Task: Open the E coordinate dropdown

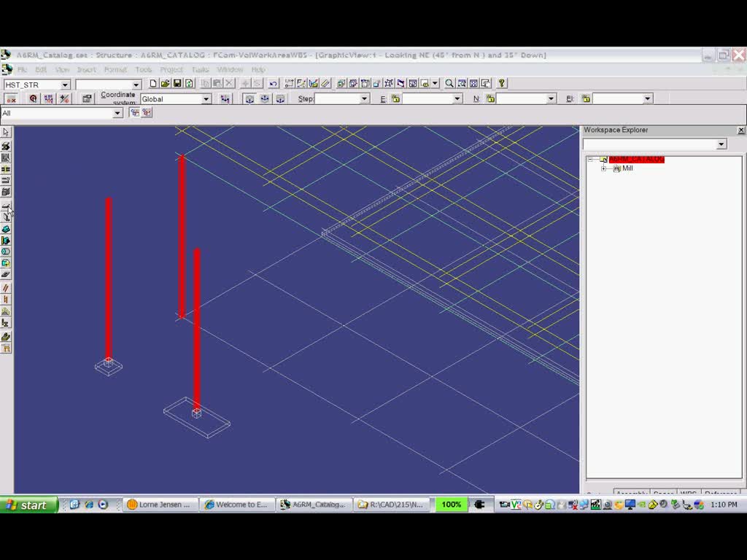Action: (457, 98)
